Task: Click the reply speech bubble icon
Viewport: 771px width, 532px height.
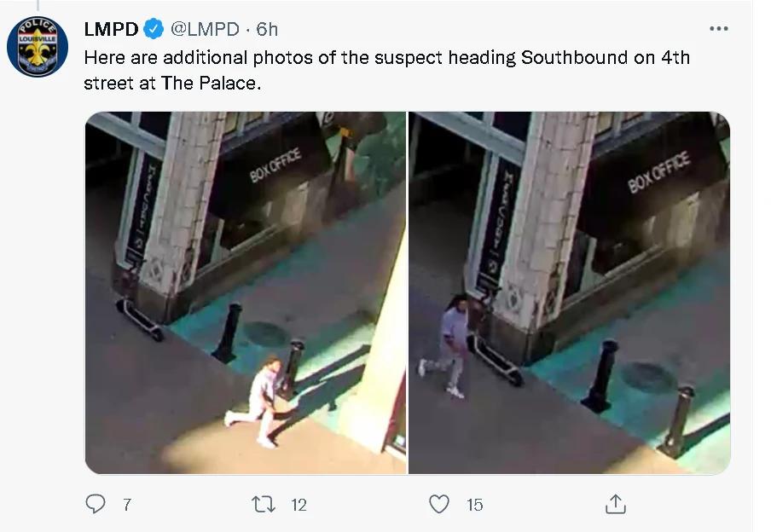Action: (95, 504)
